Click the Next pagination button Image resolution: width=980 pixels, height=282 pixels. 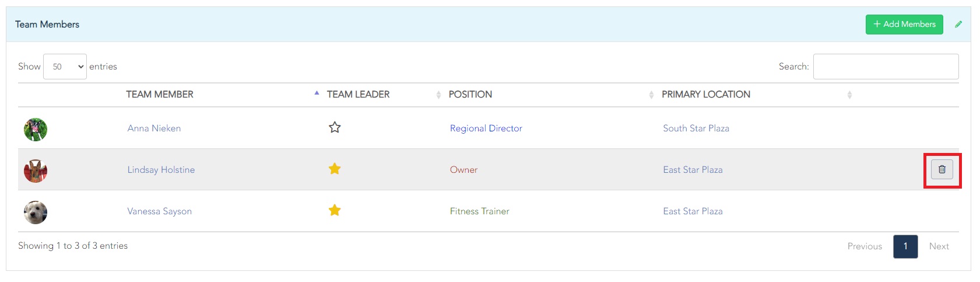pyautogui.click(x=939, y=246)
